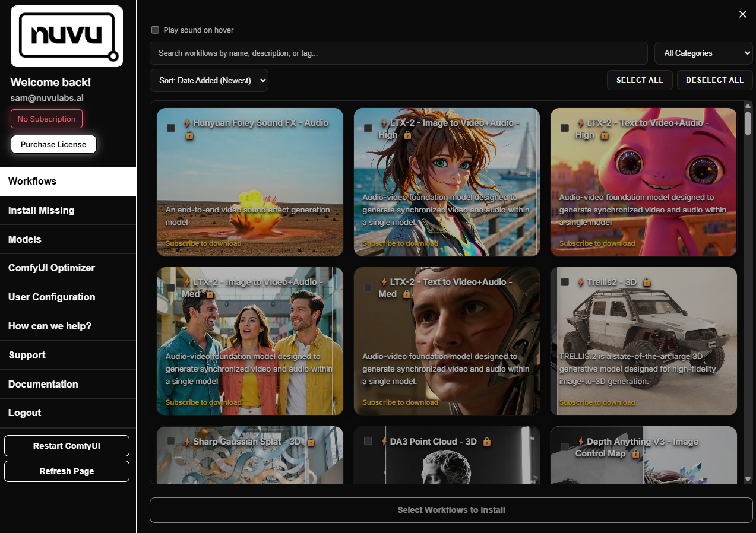Viewport: 756px width, 533px height.
Task: Check the Hunyuan Foley Sound FX workflow checkbox
Action: [170, 127]
